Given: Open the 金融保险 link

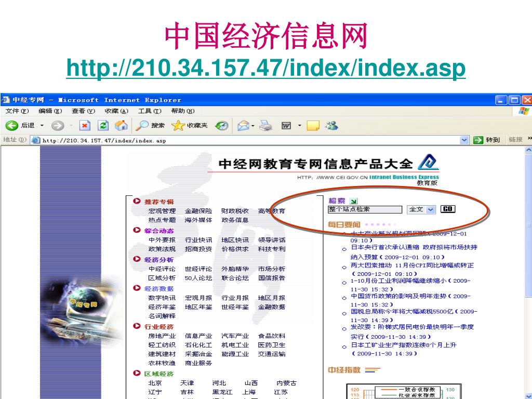Looking at the screenshot, I should [198, 211].
